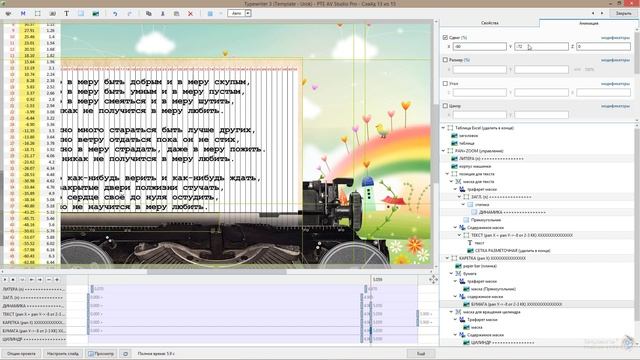Image resolution: width=640 pixels, height=360 pixels.
Task: Collapse the ТЕКСТ (pan X) node
Action: (x=460, y=235)
